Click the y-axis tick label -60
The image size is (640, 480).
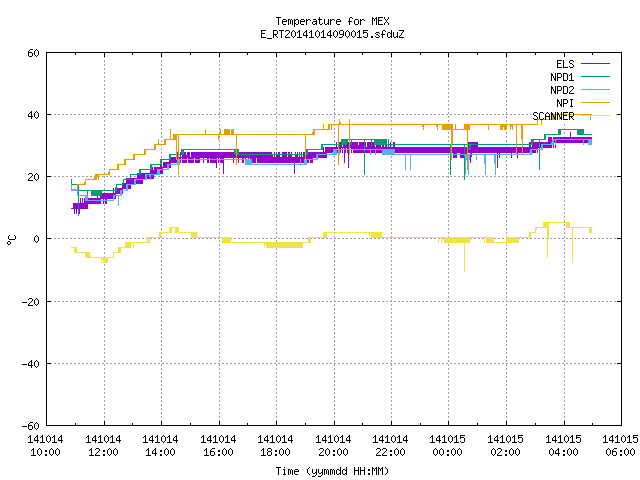coord(31,426)
